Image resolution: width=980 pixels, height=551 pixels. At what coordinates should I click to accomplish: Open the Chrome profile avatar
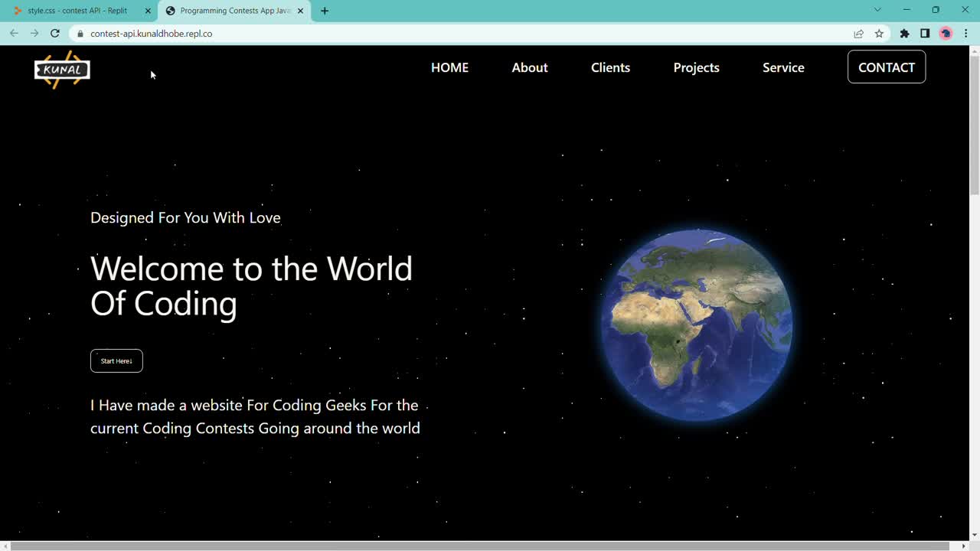click(x=946, y=34)
